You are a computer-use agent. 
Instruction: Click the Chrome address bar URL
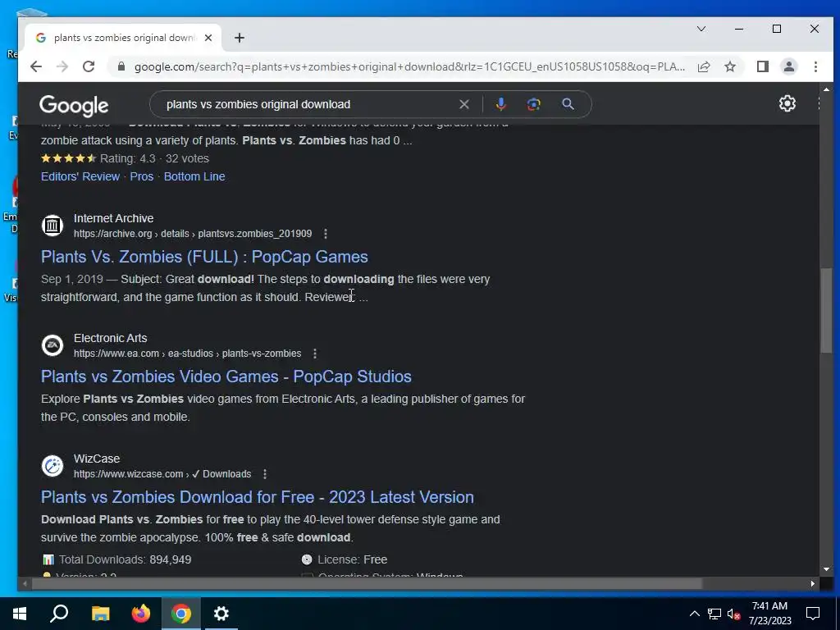(410, 66)
